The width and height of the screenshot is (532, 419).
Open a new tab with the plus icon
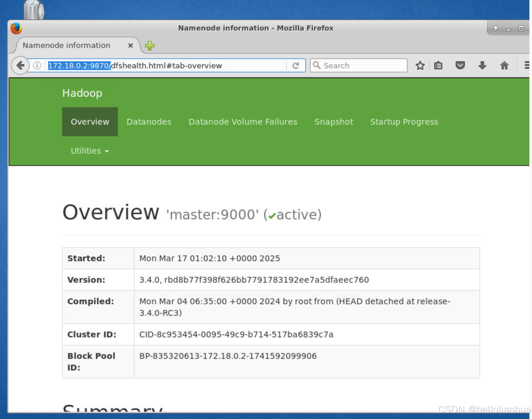(x=150, y=46)
